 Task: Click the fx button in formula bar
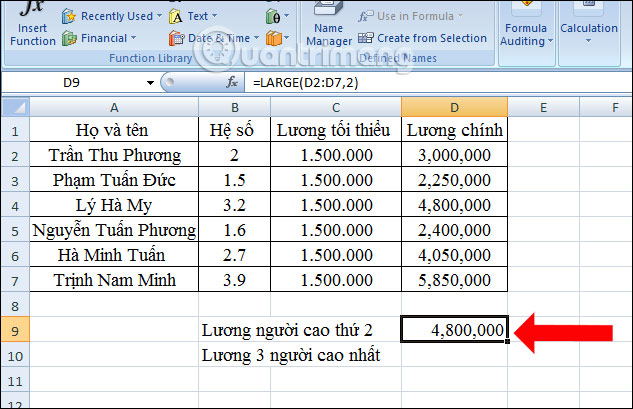tap(232, 82)
